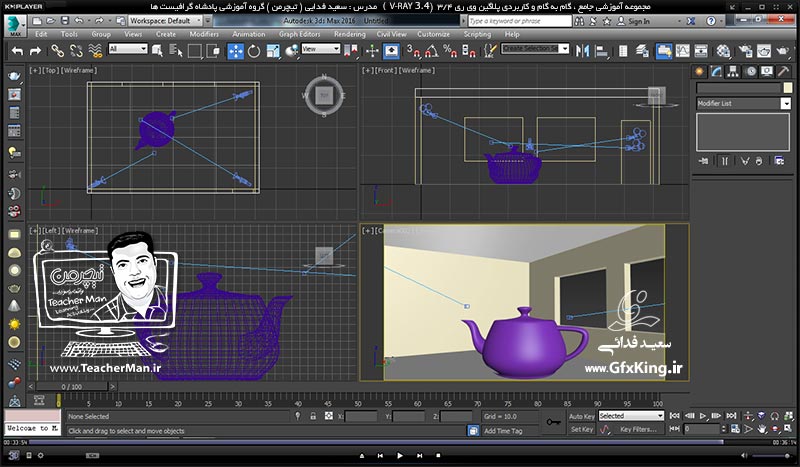Activate Bind to Space Warp tool
Image resolution: width=800 pixels, height=467 pixels.
(95, 51)
